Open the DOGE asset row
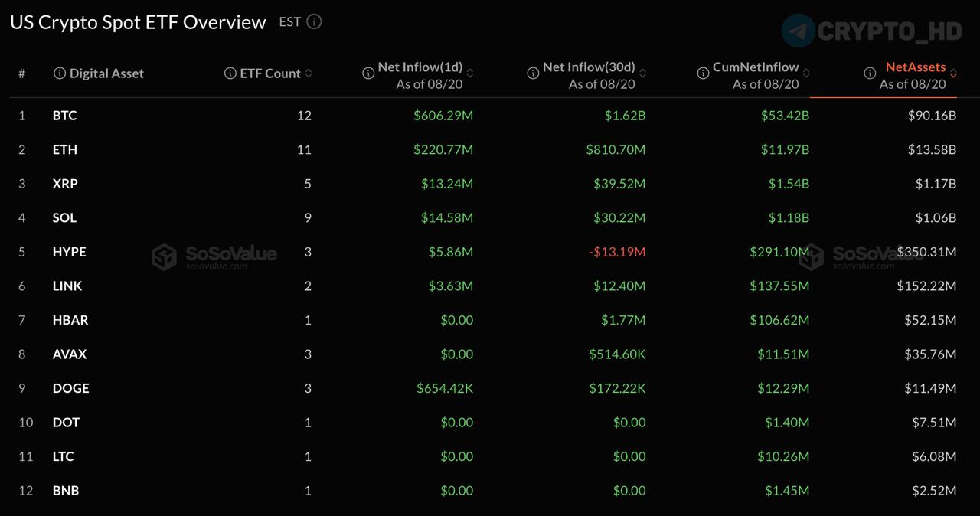 (x=490, y=388)
